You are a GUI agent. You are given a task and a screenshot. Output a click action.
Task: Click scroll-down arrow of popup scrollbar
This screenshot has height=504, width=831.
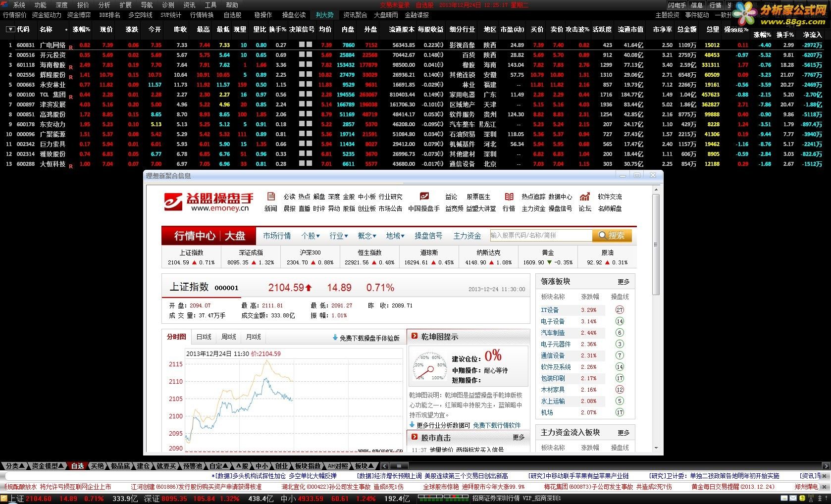point(656,448)
